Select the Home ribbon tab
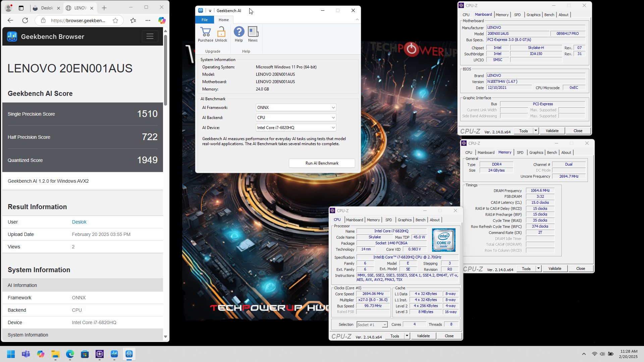Viewport: 644px width, 362px height. point(224,20)
